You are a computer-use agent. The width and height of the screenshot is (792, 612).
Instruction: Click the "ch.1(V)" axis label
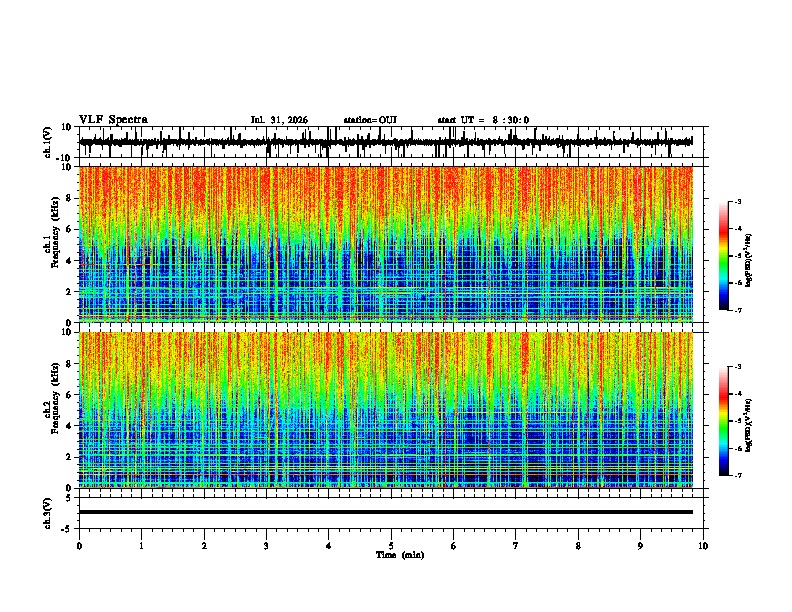click(x=48, y=142)
